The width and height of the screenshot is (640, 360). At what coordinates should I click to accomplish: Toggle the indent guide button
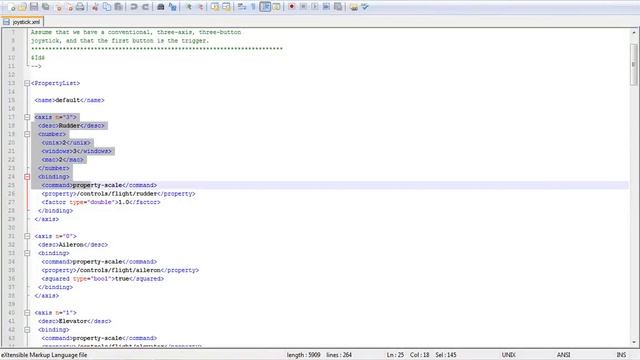pyautogui.click(x=265, y=7)
